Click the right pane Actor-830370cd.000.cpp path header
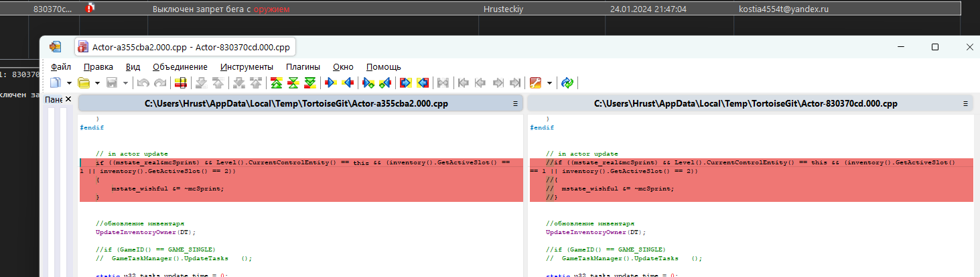The image size is (980, 277). pos(746,104)
